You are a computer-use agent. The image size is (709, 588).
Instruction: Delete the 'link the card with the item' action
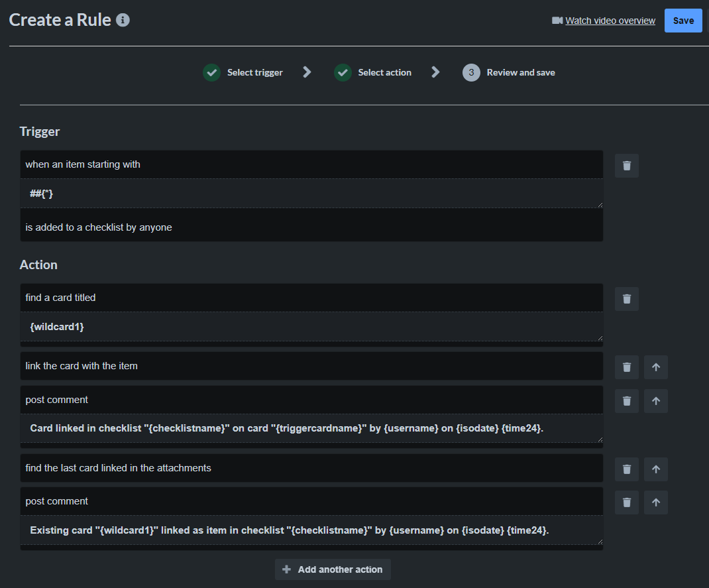(x=627, y=367)
